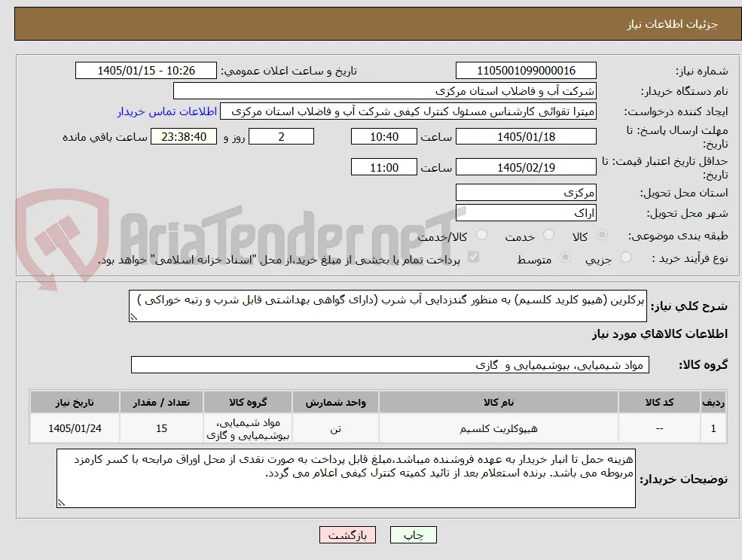Click the resize handle of buyer notes box
The height and width of the screenshot is (560, 742).
click(61, 503)
